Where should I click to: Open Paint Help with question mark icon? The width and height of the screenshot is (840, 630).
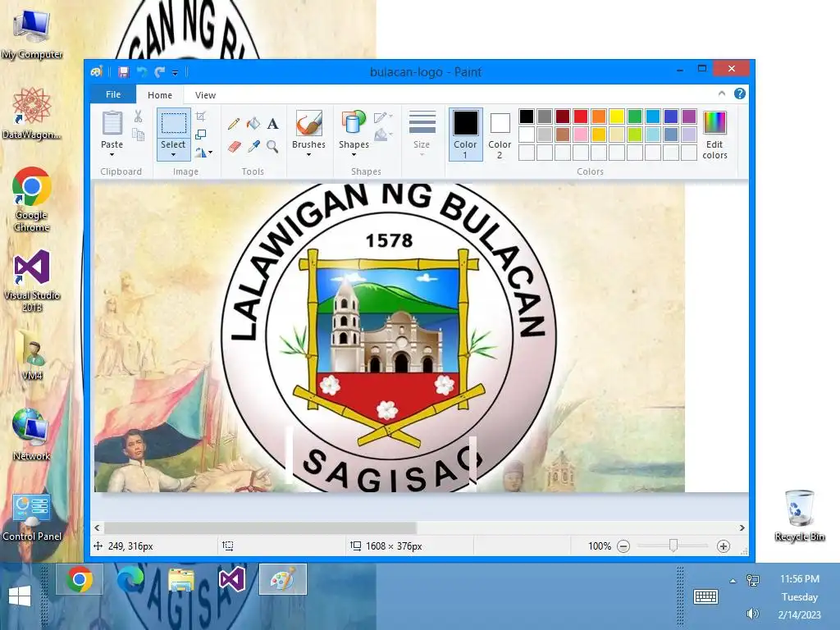740,94
